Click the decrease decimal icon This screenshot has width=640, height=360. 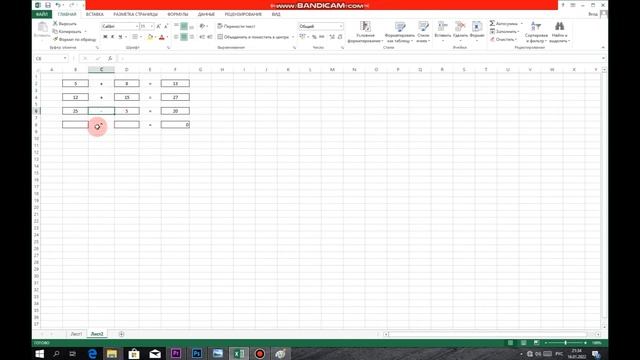340,37
